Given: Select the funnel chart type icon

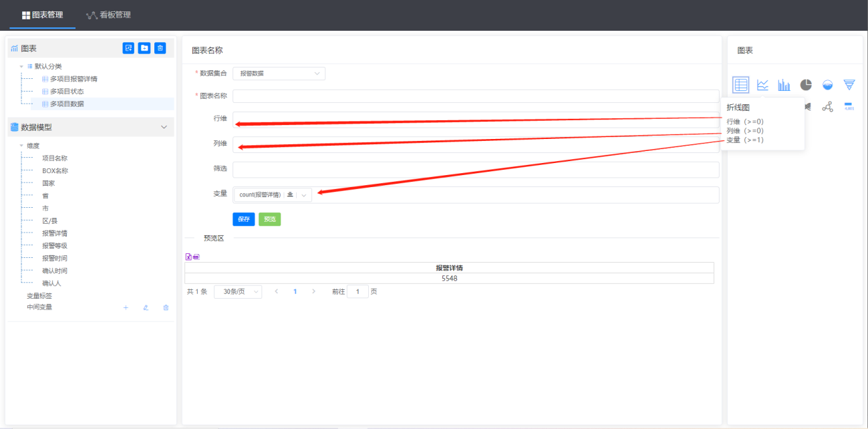Looking at the screenshot, I should [849, 85].
